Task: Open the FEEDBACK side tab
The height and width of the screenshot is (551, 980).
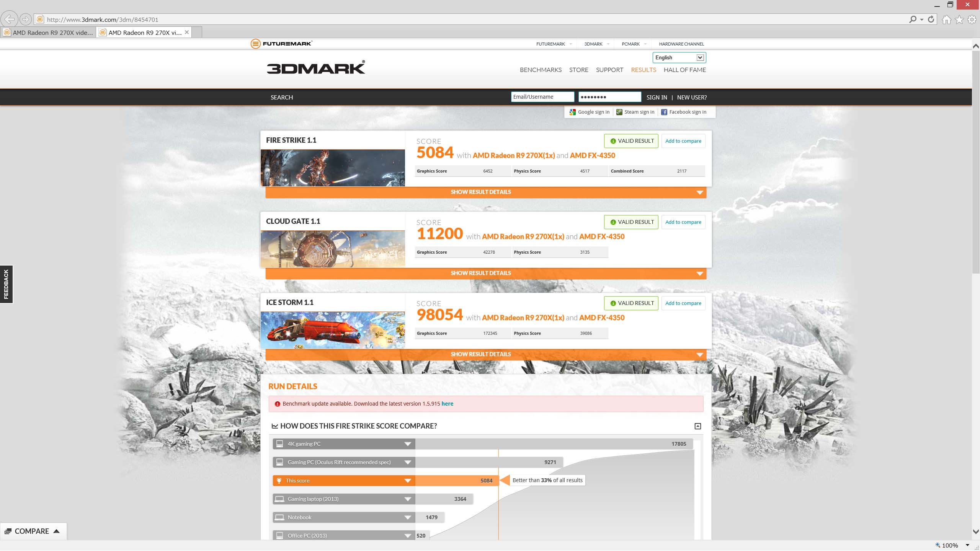Action: coord(6,284)
